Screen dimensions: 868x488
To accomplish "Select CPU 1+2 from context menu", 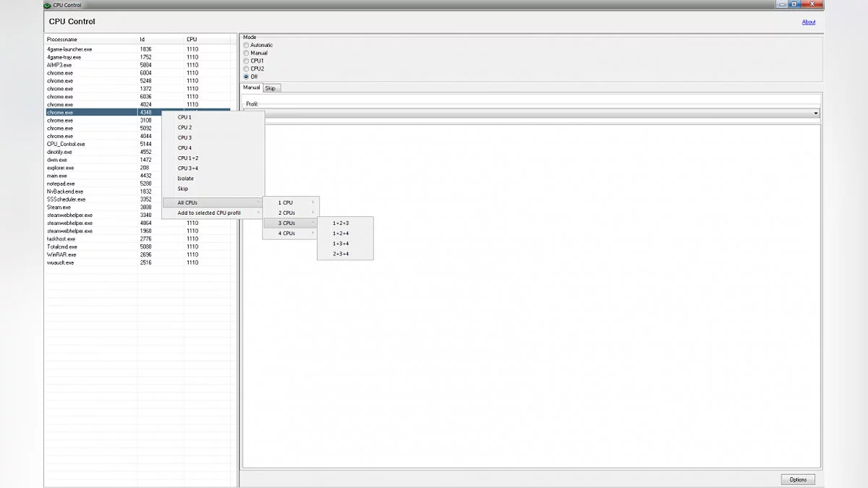I will click(188, 158).
